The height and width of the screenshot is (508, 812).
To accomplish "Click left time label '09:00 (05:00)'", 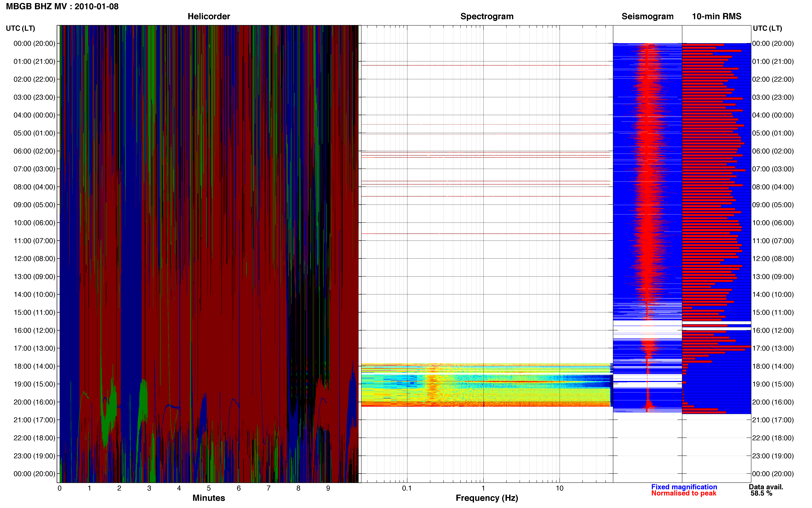I will click(x=34, y=205).
